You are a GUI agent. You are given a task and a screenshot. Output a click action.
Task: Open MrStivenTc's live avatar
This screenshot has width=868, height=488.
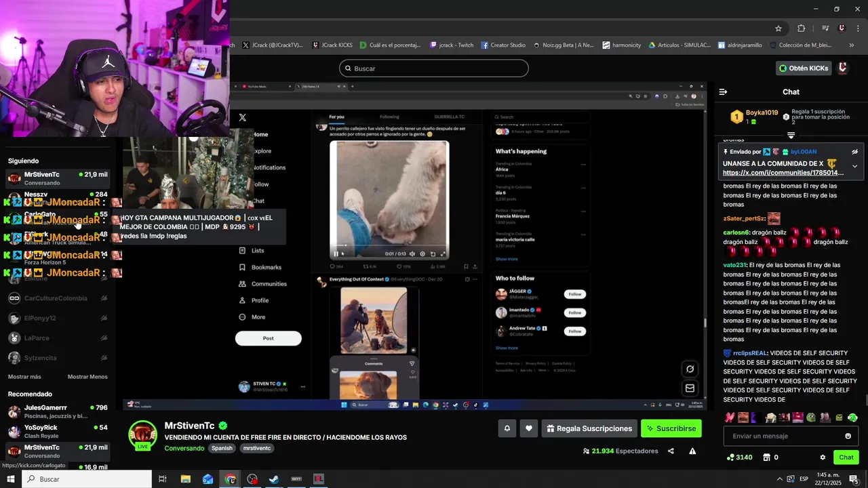click(143, 435)
